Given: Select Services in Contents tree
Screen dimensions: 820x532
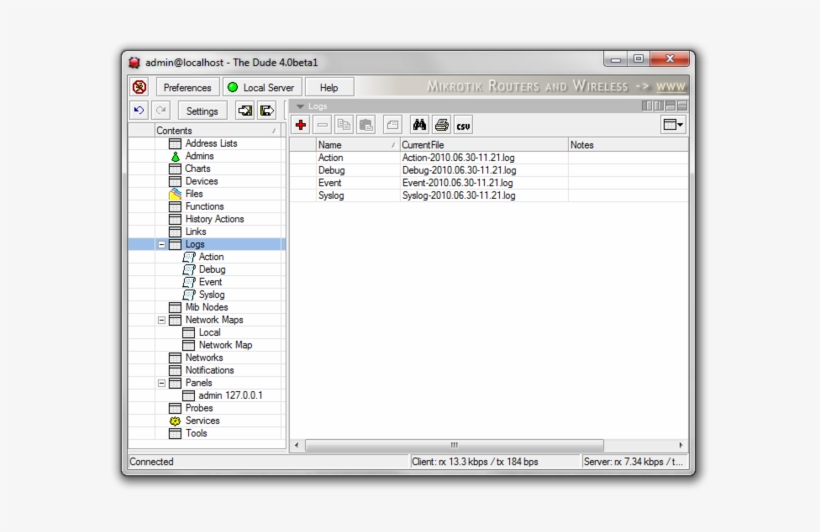Looking at the screenshot, I should (202, 421).
